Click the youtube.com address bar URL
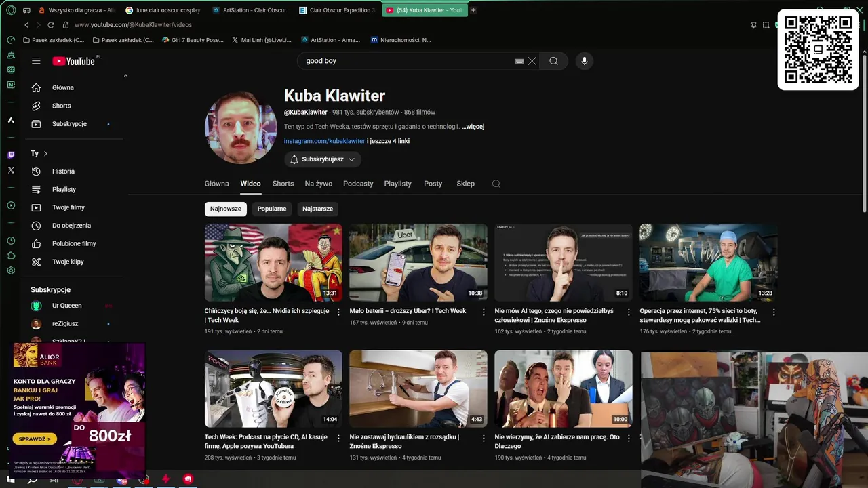 click(x=133, y=25)
